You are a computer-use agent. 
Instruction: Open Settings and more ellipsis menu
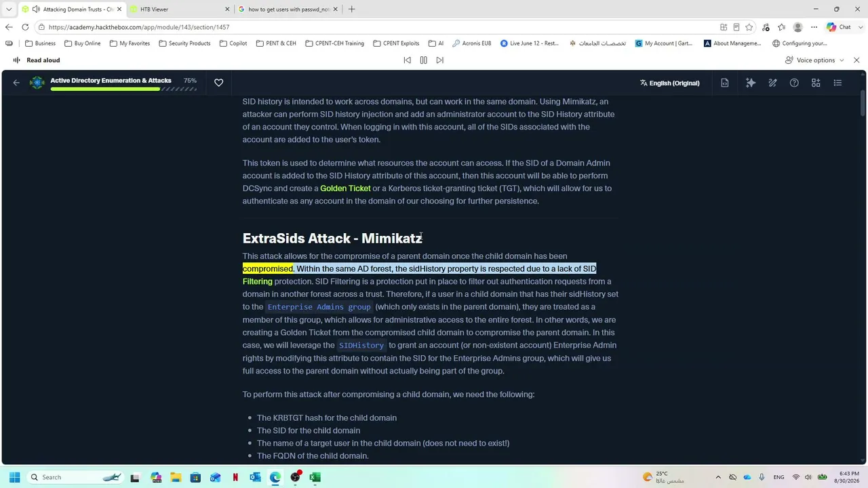click(x=814, y=27)
